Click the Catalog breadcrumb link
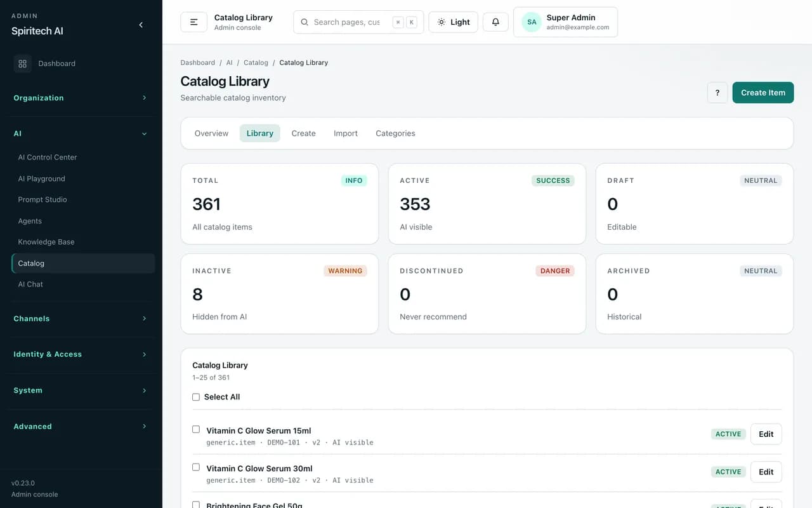 click(256, 63)
